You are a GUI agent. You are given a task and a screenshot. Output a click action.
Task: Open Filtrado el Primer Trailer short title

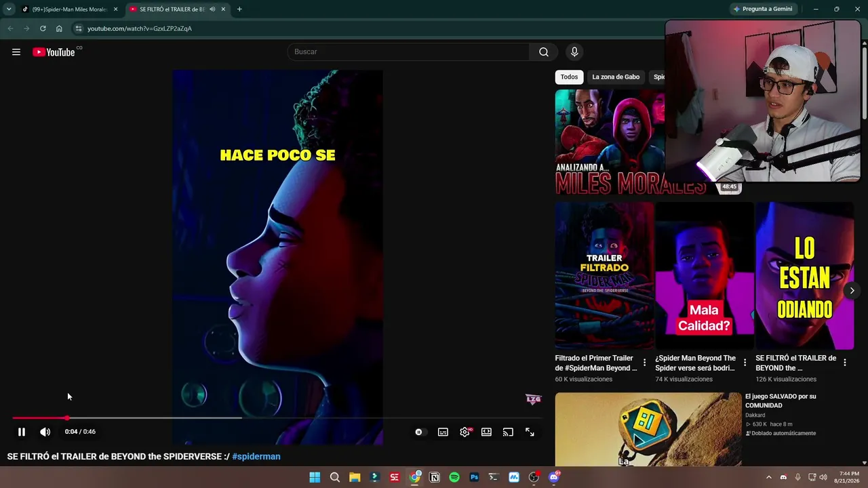596,363
